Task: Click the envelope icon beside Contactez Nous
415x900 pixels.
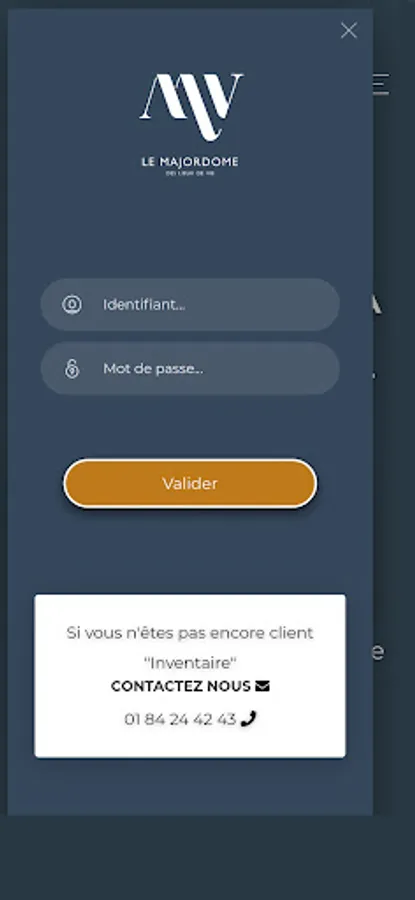Action: 262,686
